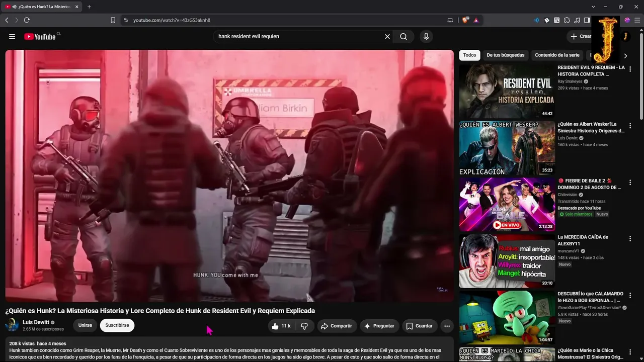Open the QR code extension icon

click(x=557, y=20)
